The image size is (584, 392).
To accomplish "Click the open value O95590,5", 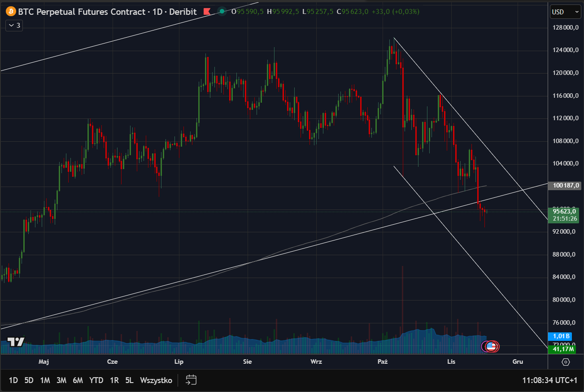I will [x=248, y=11].
